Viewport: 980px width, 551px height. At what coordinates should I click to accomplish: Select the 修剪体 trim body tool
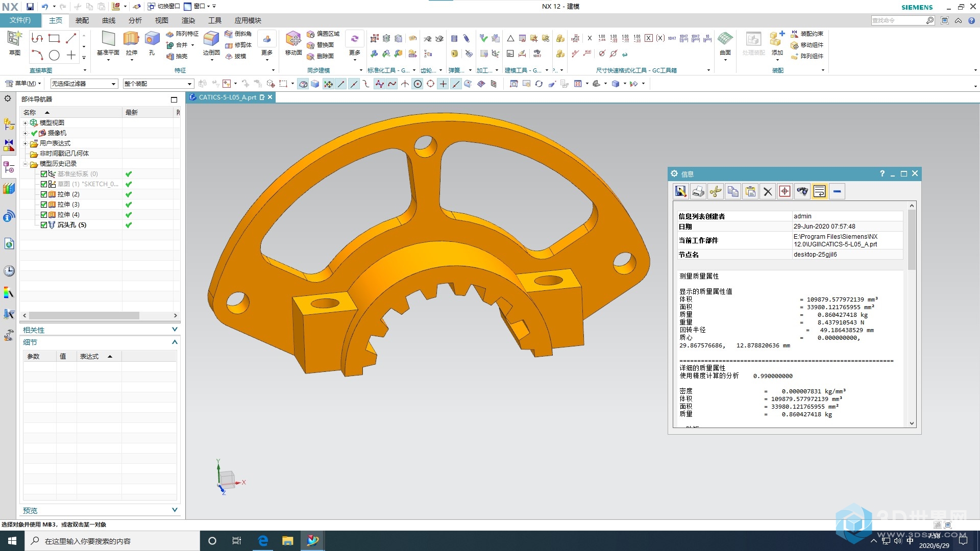coord(238,45)
